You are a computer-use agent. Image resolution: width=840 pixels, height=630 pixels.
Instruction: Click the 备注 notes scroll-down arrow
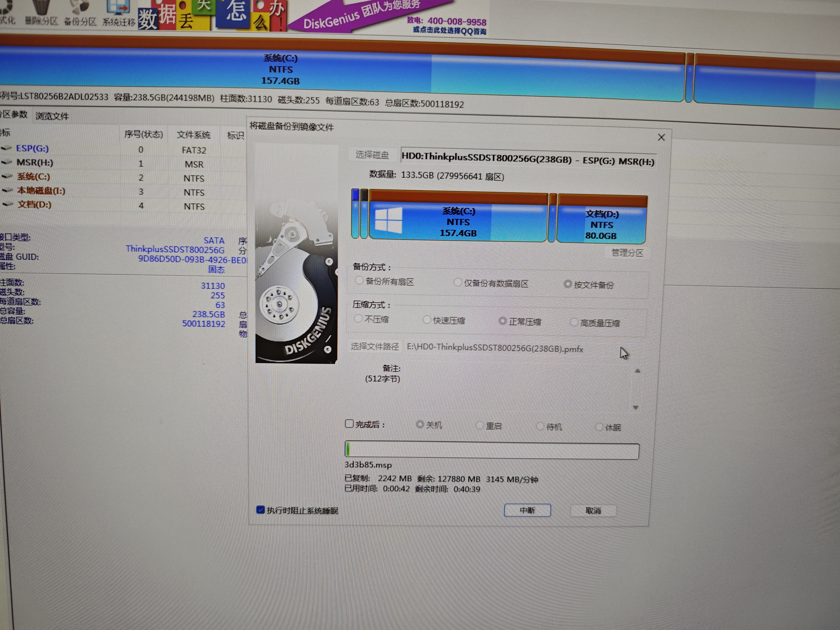[636, 407]
